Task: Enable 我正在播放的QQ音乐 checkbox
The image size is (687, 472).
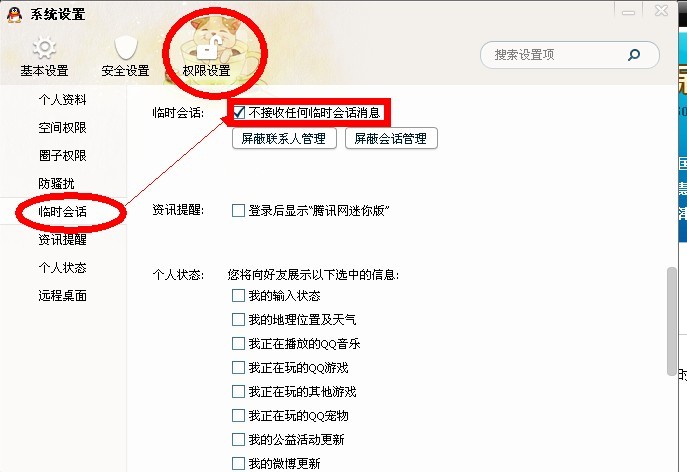Action: [238, 343]
